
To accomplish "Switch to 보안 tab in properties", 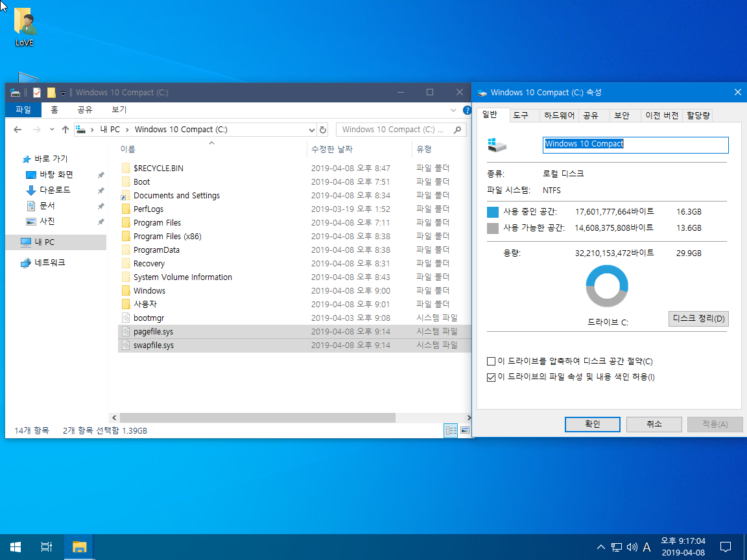I will coord(622,116).
